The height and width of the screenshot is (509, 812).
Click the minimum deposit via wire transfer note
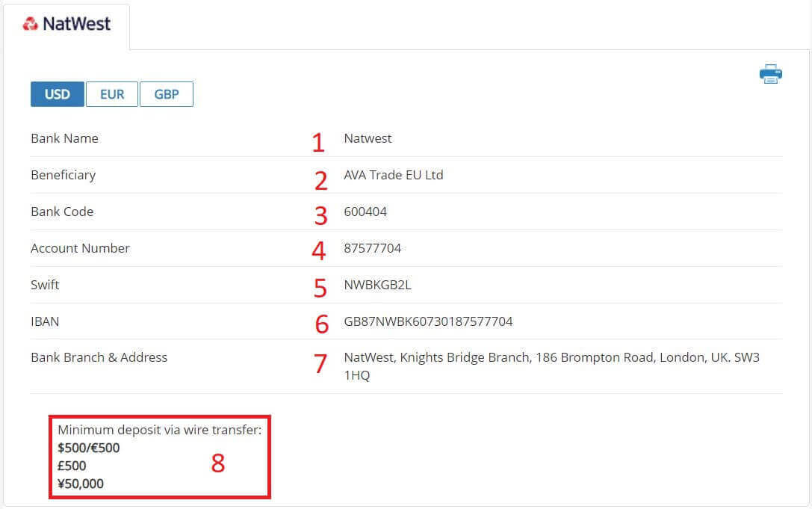tap(159, 431)
